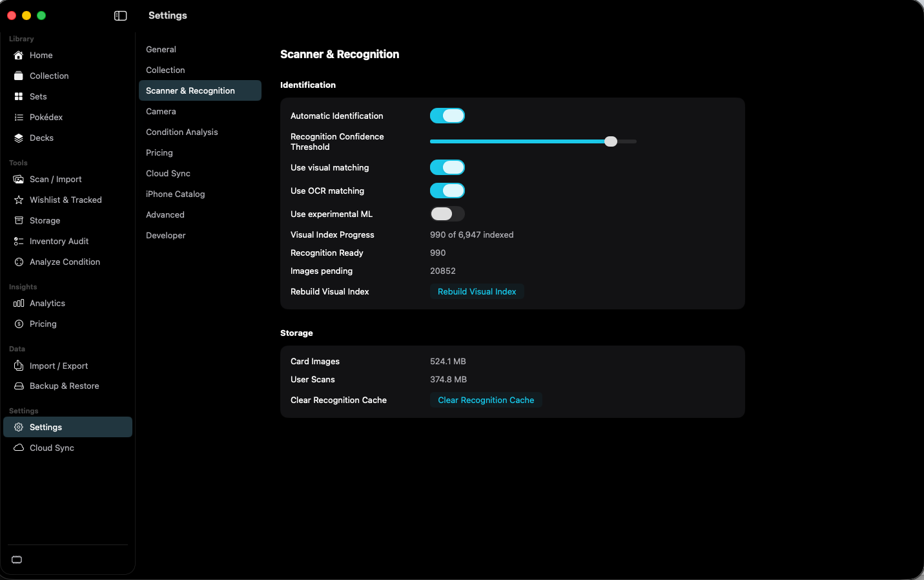Click Rebuild Visual Index button
924x580 pixels.
pyautogui.click(x=477, y=291)
